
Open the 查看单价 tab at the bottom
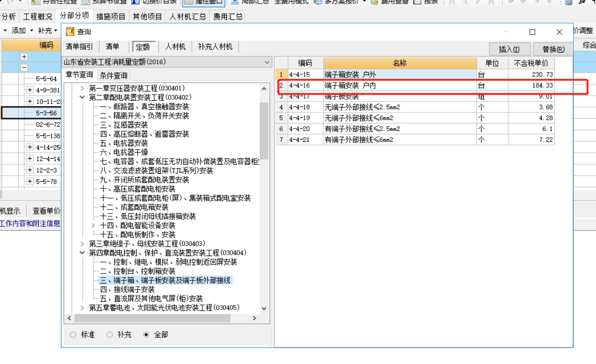click(46, 211)
